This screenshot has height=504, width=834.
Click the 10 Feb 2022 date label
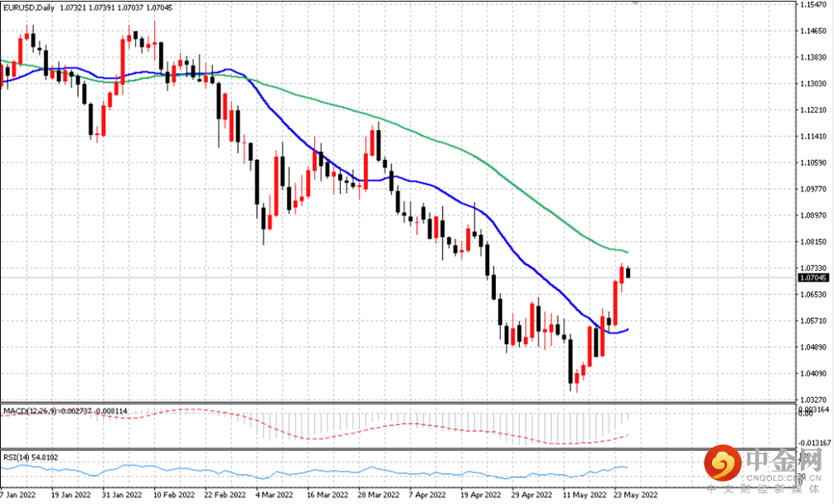click(174, 495)
